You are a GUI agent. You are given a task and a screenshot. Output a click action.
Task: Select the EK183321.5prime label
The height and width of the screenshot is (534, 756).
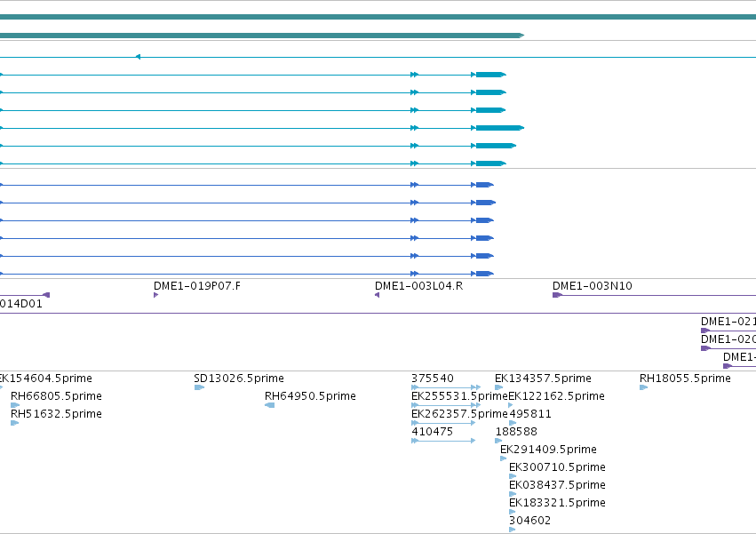[x=557, y=503]
